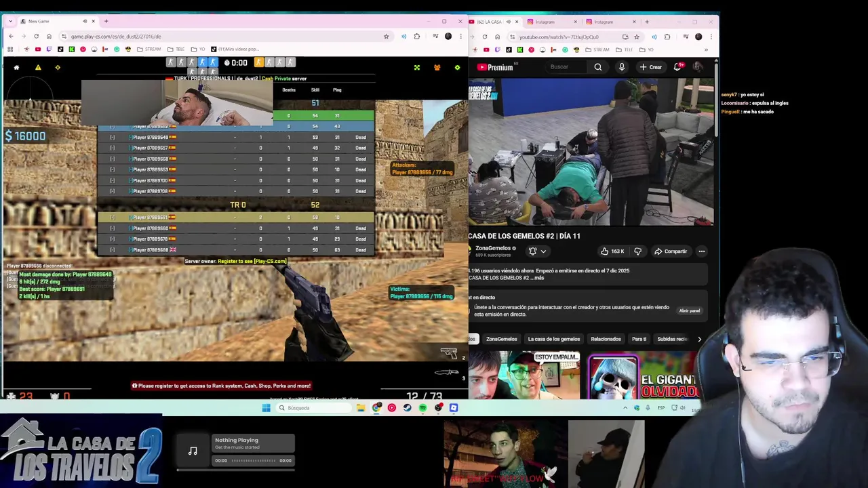Select the La casa de los gemelos chip

[553, 339]
